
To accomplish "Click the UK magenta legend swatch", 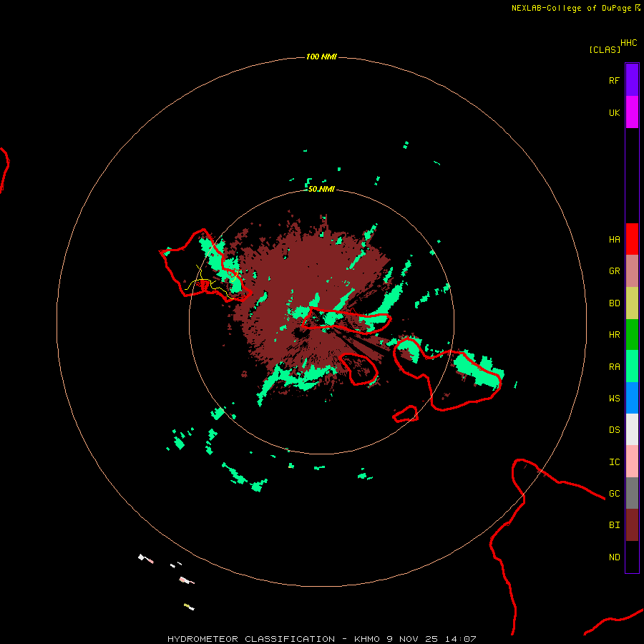I will [x=632, y=112].
